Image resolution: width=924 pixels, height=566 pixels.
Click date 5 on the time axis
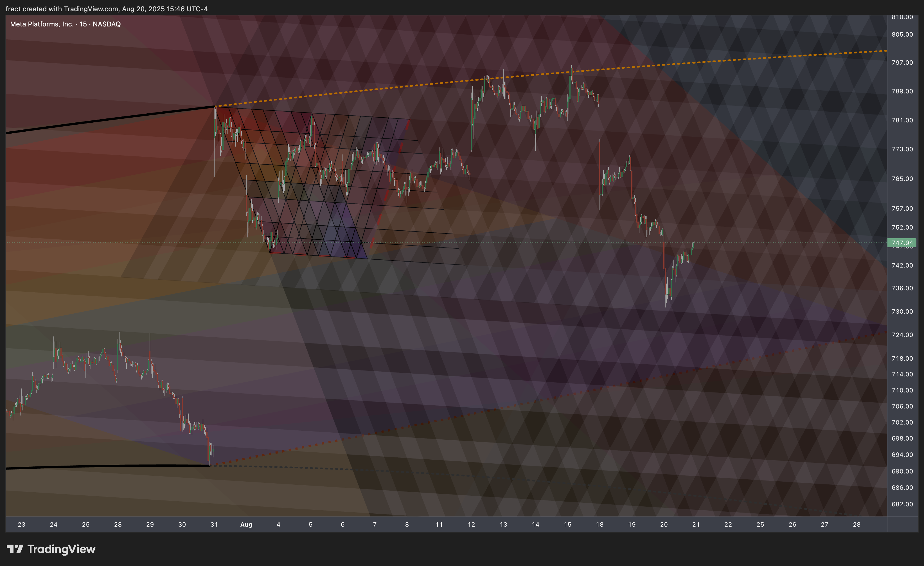tap(310, 524)
